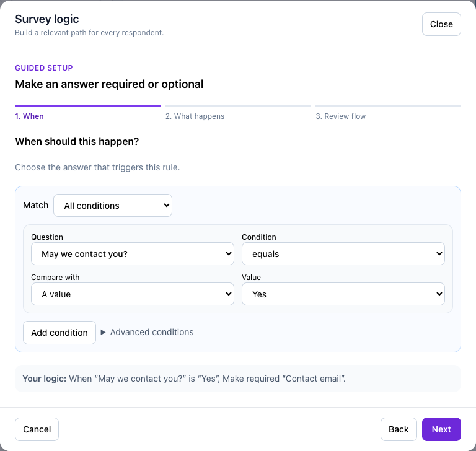Click the Cancel button
Image resolution: width=476 pixels, height=451 pixels.
pos(37,429)
